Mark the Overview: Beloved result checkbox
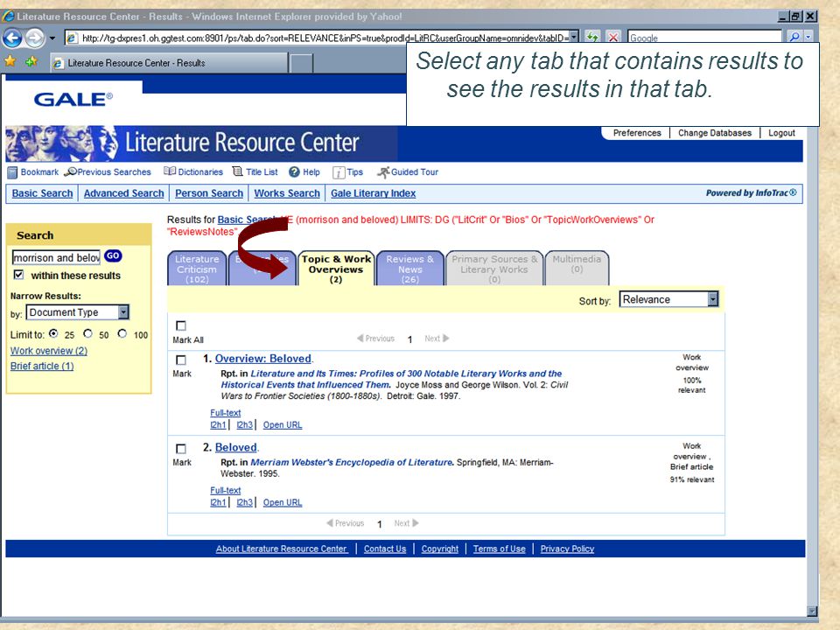The image size is (840, 630). click(x=181, y=360)
